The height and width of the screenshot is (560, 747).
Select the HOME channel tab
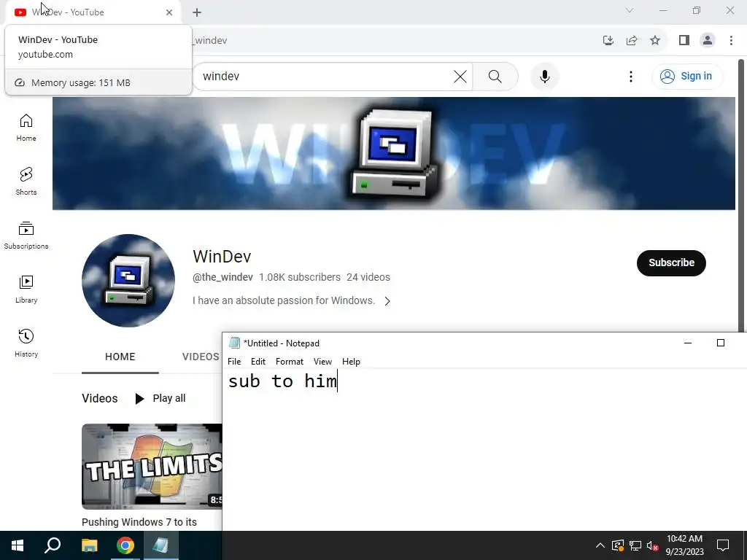[x=120, y=357]
